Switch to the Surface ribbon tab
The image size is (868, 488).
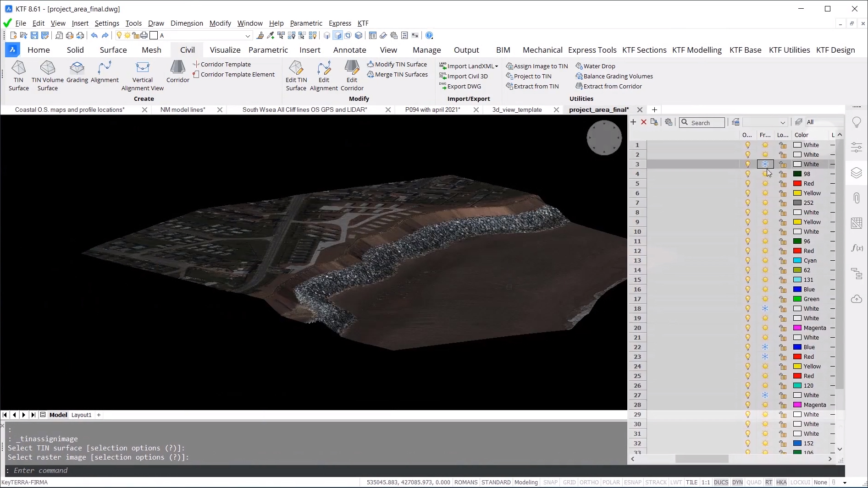click(113, 50)
